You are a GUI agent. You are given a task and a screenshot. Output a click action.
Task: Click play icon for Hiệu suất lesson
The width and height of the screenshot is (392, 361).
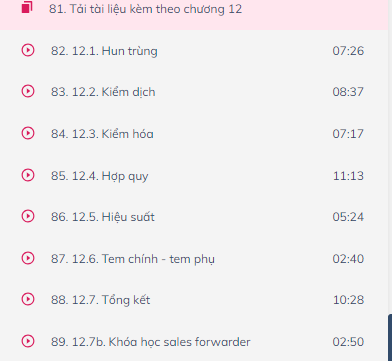pos(28,216)
